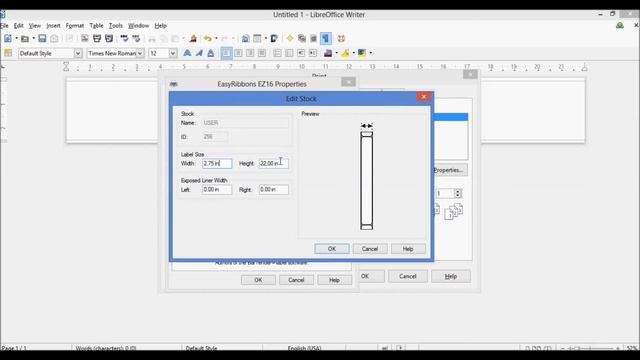Open the Open-file dropdown arrow
This screenshot has width=640, height=360.
[33, 38]
